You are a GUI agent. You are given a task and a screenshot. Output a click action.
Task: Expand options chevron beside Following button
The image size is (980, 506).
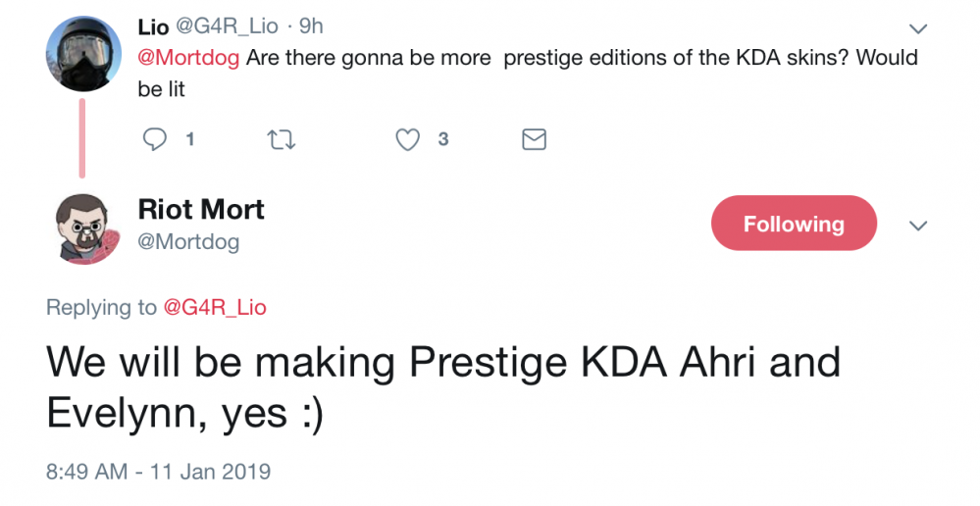(x=917, y=226)
